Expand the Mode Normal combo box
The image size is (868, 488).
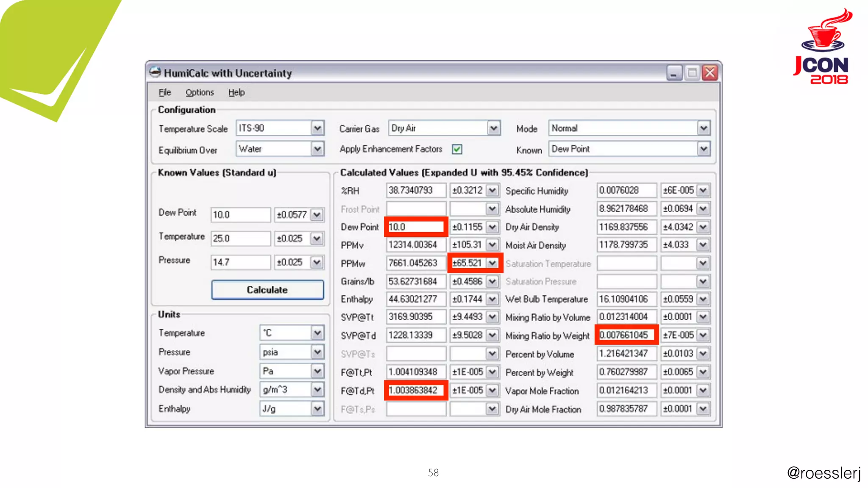704,128
